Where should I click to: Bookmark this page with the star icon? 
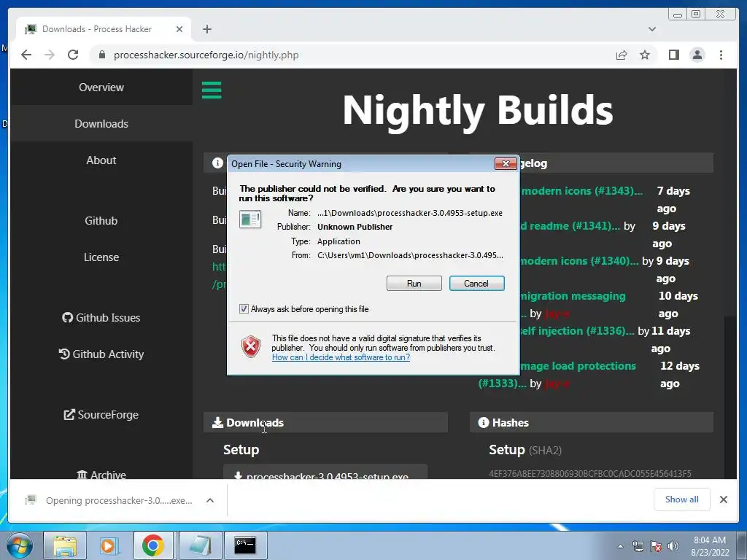tap(645, 55)
